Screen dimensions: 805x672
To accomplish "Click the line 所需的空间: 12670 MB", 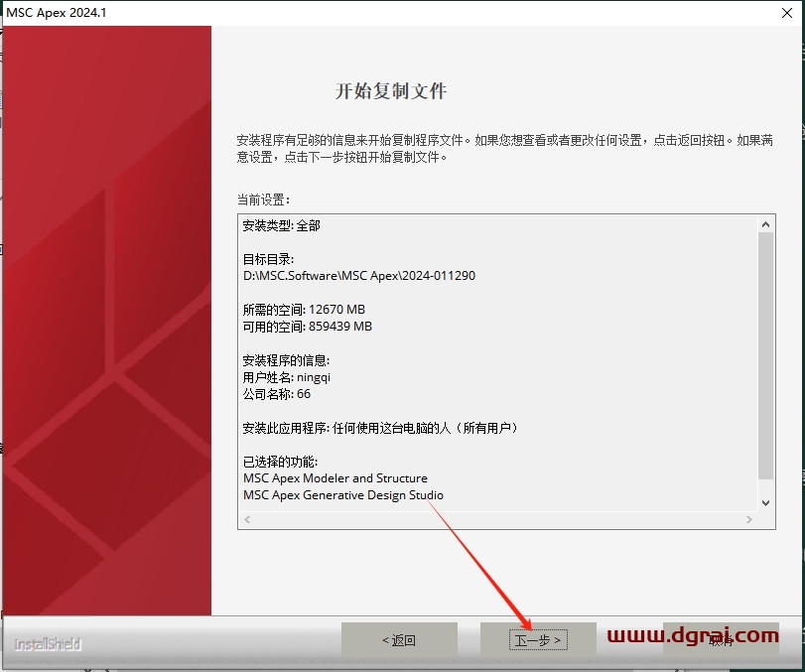I will tap(304, 310).
